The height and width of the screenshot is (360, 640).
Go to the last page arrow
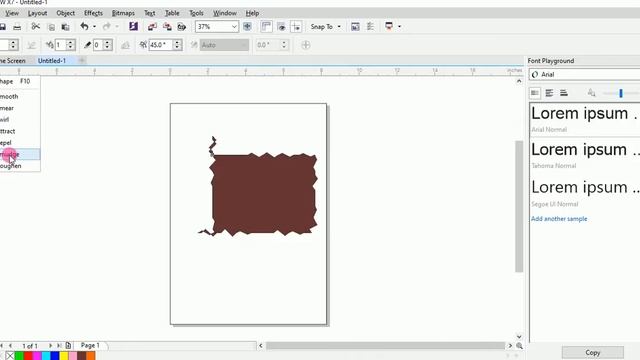(59, 346)
